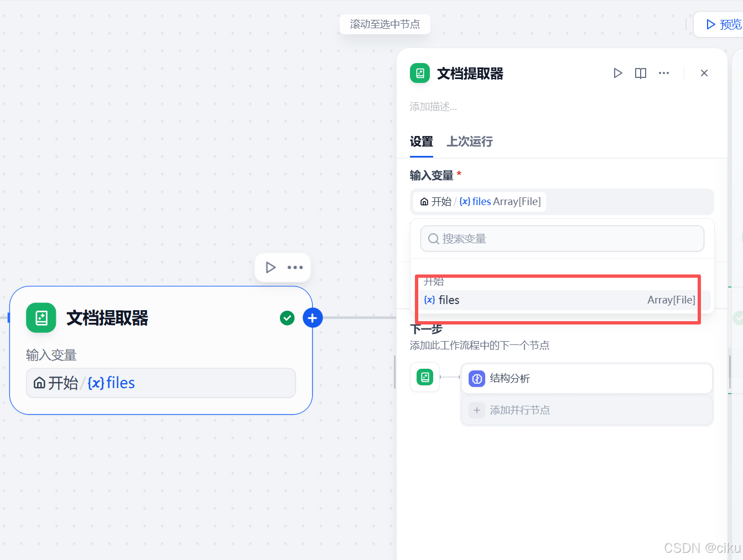743x560 pixels.
Task: Click the green 文档提取器 icon in the panel header
Action: coord(419,72)
